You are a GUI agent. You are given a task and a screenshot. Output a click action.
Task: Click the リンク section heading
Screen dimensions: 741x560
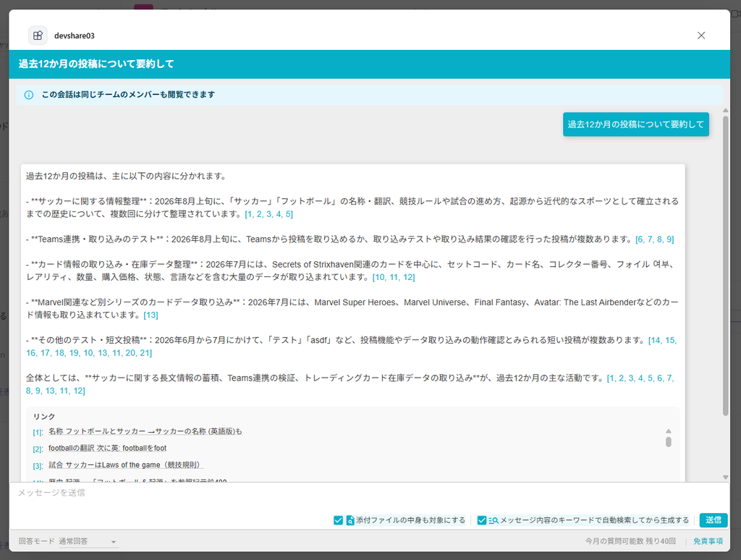point(44,416)
